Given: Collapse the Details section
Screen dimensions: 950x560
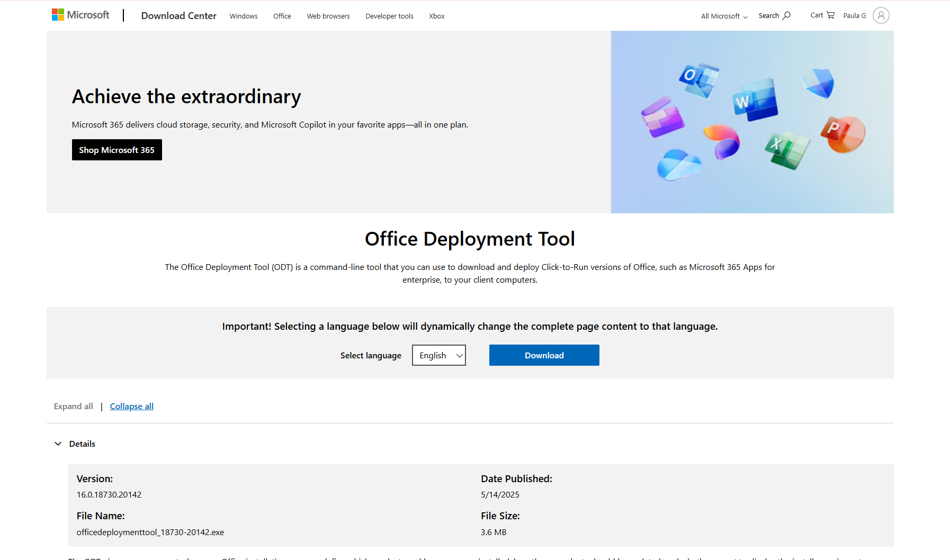Looking at the screenshot, I should (x=58, y=444).
